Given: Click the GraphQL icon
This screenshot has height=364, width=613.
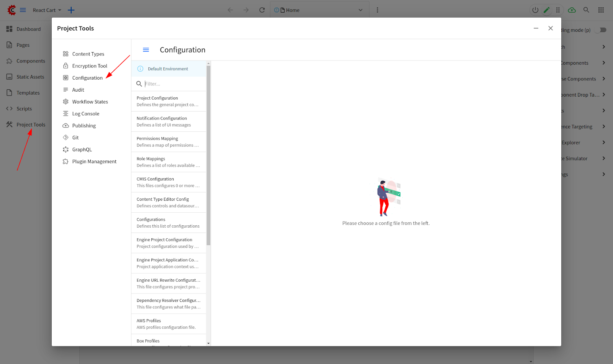Looking at the screenshot, I should [x=66, y=149].
